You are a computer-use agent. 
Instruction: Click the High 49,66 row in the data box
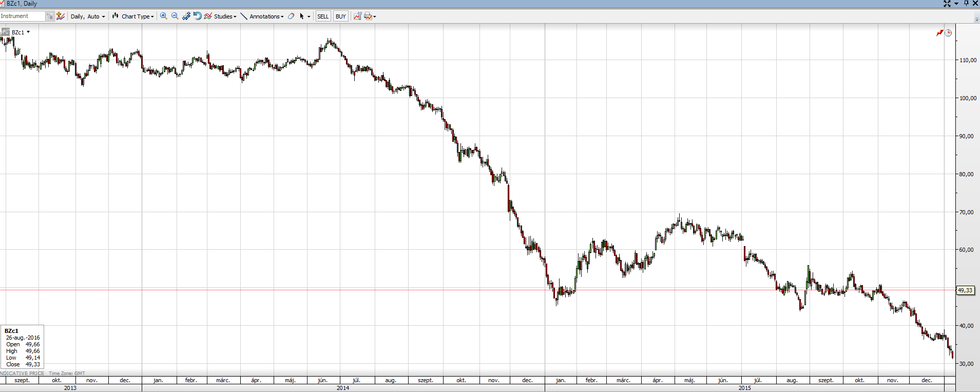pos(23,351)
